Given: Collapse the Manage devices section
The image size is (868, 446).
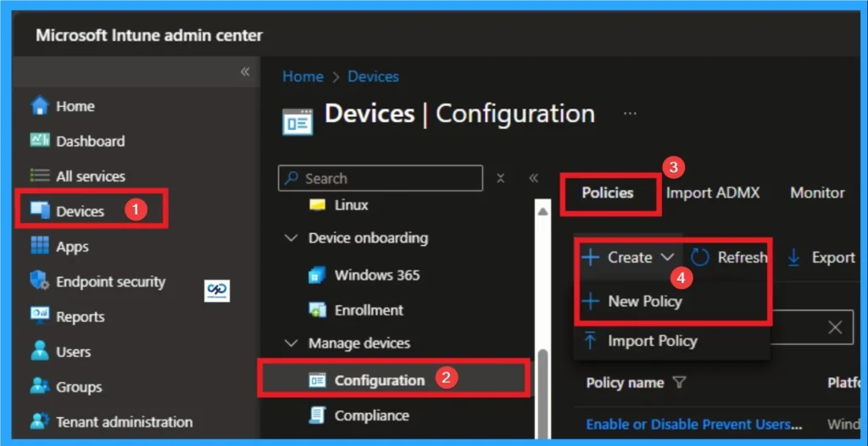Looking at the screenshot, I should 291,343.
